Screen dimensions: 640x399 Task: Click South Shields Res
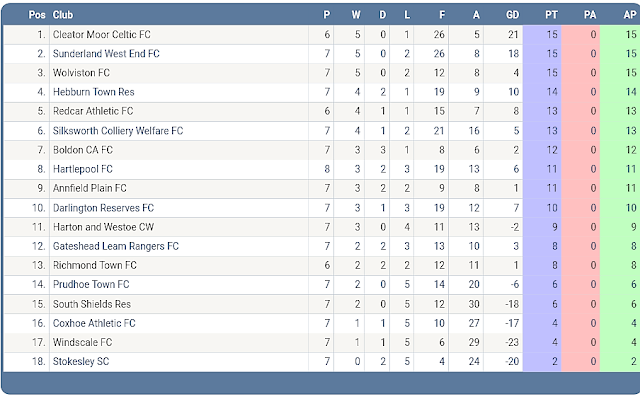click(x=92, y=304)
